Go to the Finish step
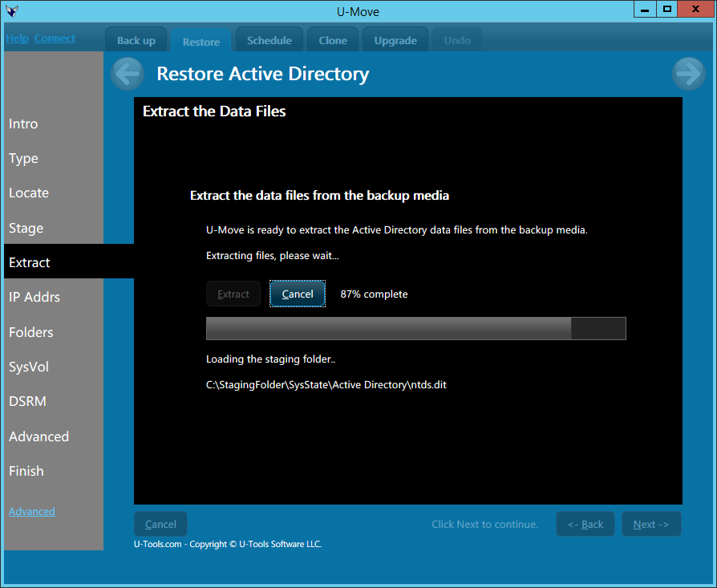The width and height of the screenshot is (717, 588). click(x=26, y=471)
